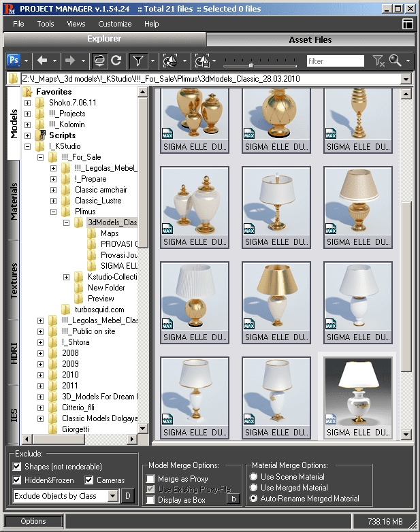This screenshot has height=532, width=420.
Task: Toggle Shapes (not renderable) checkbox
Action: click(x=16, y=466)
